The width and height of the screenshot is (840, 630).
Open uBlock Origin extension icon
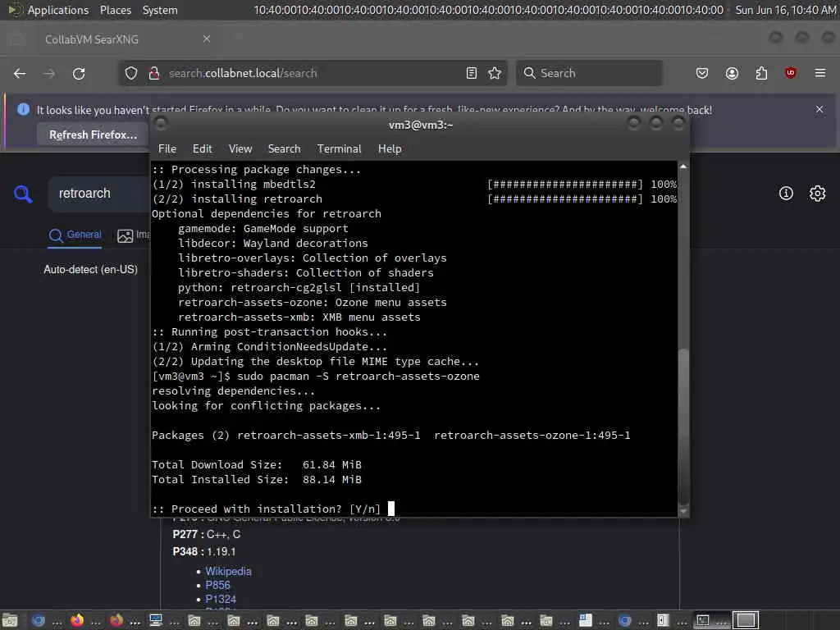[790, 73]
